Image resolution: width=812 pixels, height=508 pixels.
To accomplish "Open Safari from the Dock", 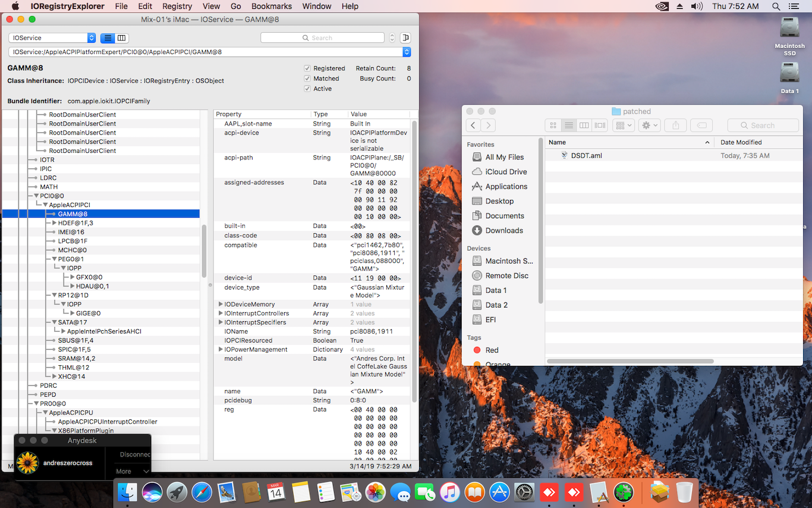I will click(x=202, y=493).
